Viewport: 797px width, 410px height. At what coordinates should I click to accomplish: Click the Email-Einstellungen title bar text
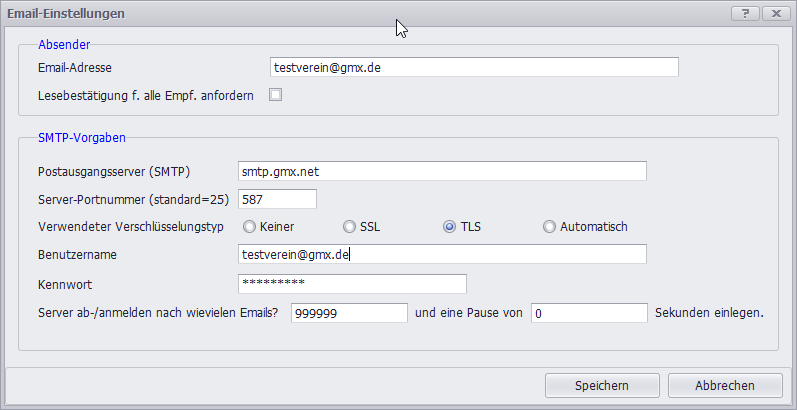[66, 13]
